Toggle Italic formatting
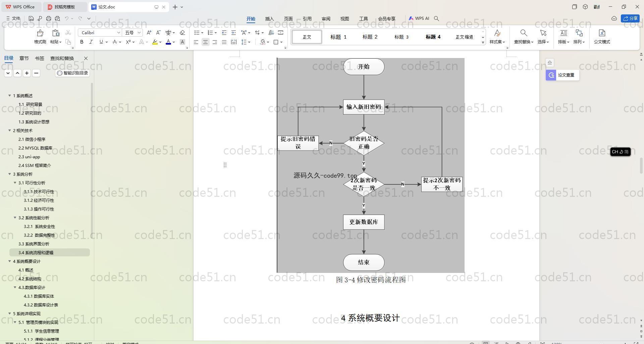644x344 pixels. point(91,42)
